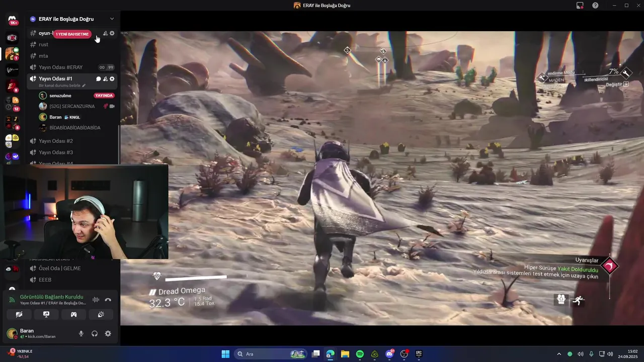Viewport: 644px width, 362px height.
Task: Open the BRN server icon in sidebar
Action: coord(12,38)
